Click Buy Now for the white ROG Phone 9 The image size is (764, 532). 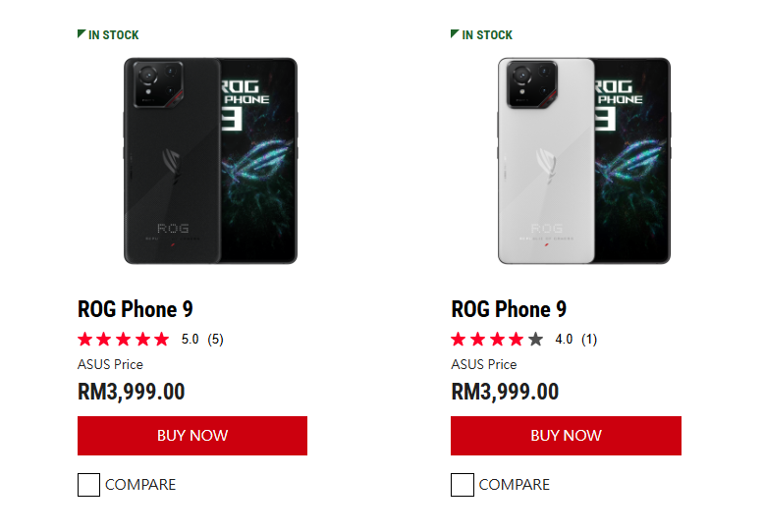click(x=566, y=436)
